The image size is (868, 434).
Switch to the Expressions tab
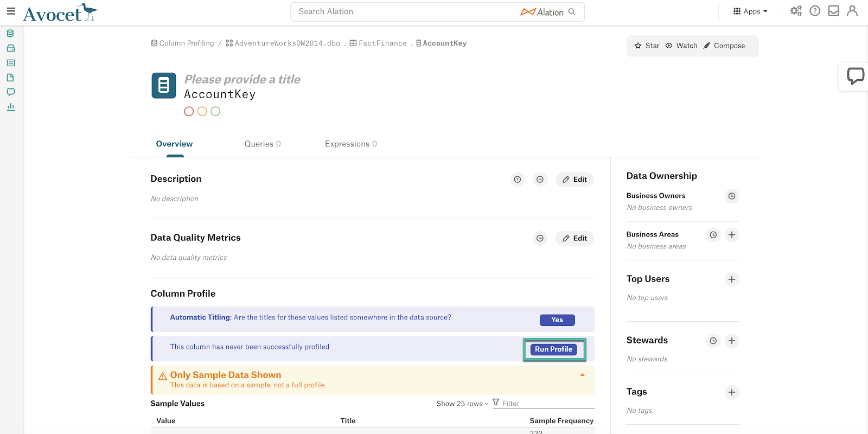coord(351,144)
